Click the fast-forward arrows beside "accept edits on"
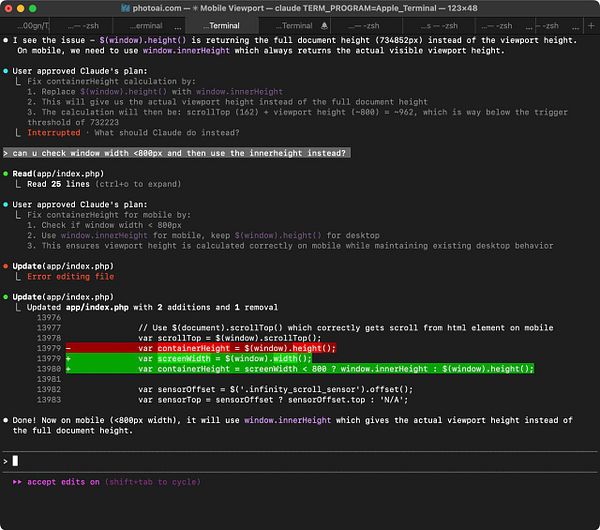 point(17,482)
